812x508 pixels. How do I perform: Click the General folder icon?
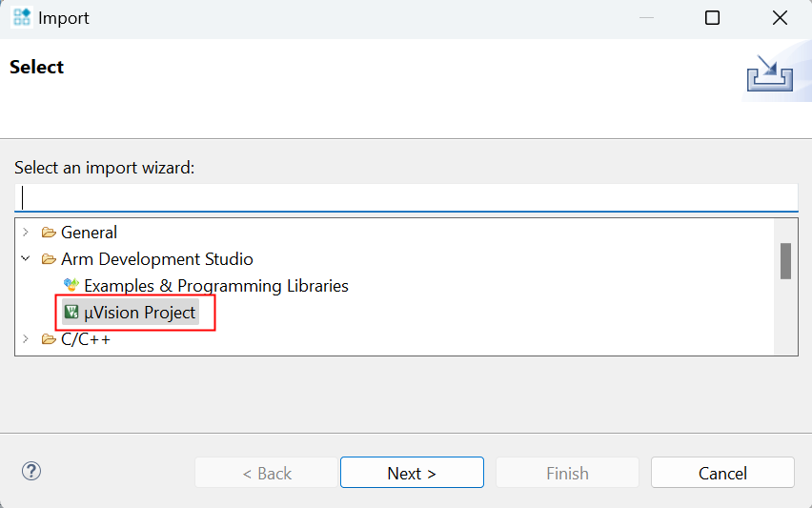[x=49, y=233]
